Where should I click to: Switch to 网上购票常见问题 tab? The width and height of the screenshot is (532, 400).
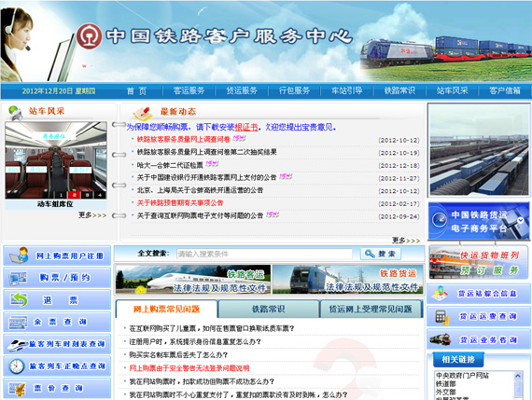point(166,309)
